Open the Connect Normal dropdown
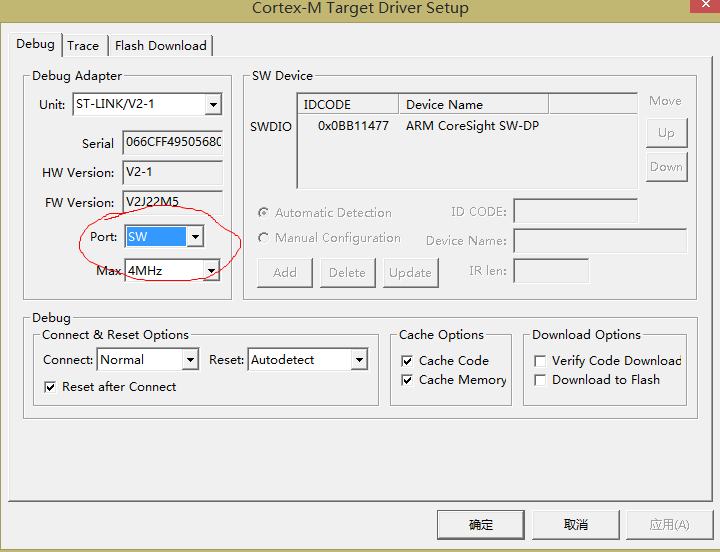720x552 pixels. click(190, 360)
